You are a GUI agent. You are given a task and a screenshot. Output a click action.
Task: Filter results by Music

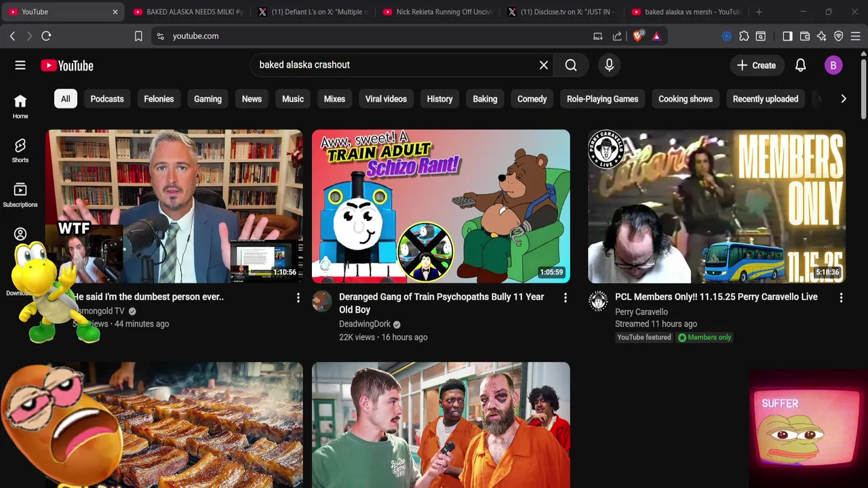[x=293, y=99]
